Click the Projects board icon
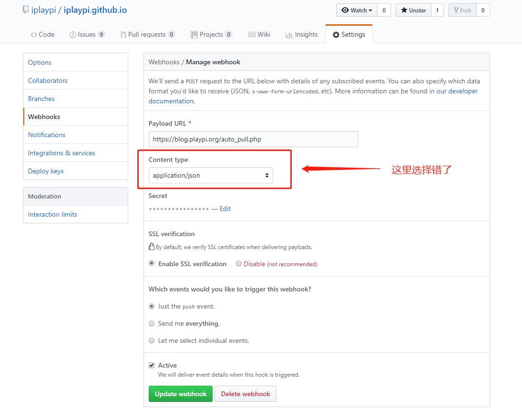The image size is (522, 420). coord(194,35)
